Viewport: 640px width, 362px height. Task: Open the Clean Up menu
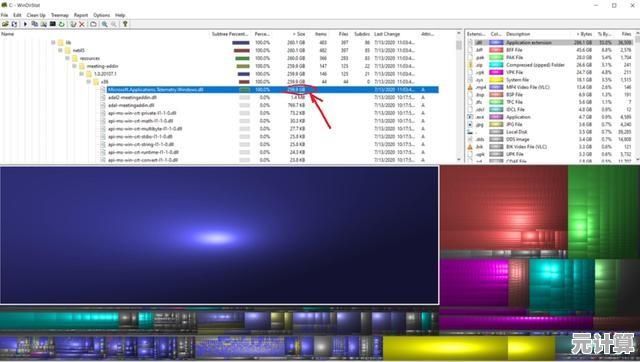[x=36, y=15]
